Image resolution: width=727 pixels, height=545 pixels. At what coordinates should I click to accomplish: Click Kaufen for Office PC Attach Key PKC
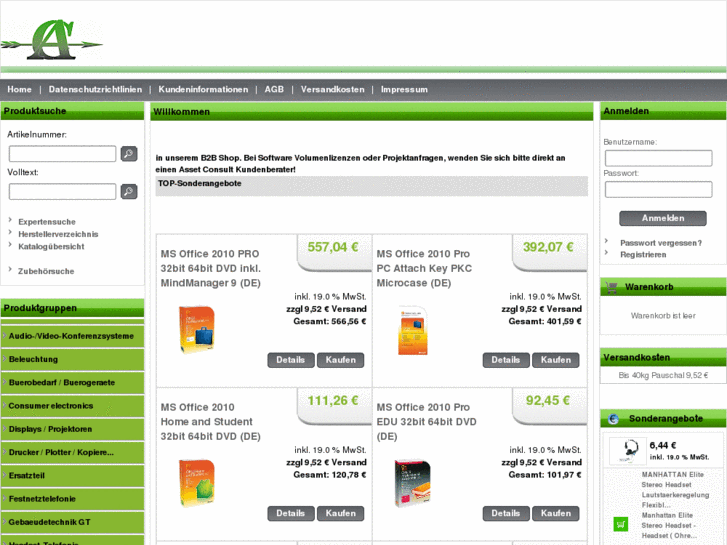(x=555, y=360)
